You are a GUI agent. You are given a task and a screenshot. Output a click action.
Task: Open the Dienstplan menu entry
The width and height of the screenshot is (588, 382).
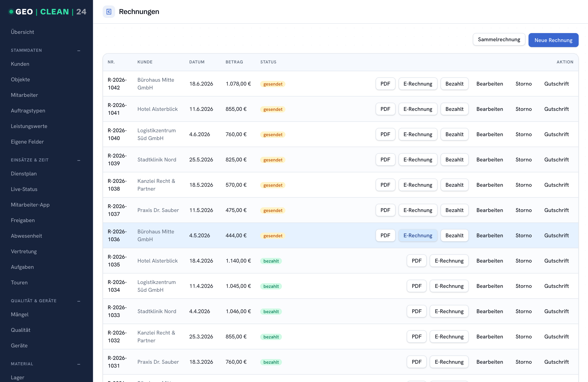click(24, 173)
